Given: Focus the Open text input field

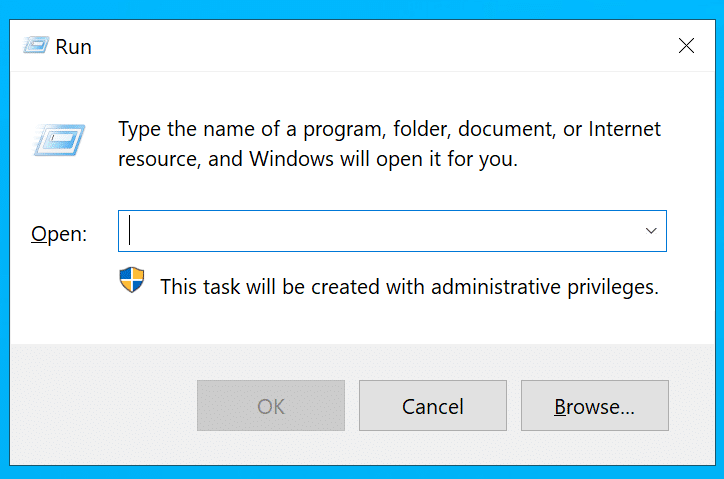Looking at the screenshot, I should coord(380,231).
